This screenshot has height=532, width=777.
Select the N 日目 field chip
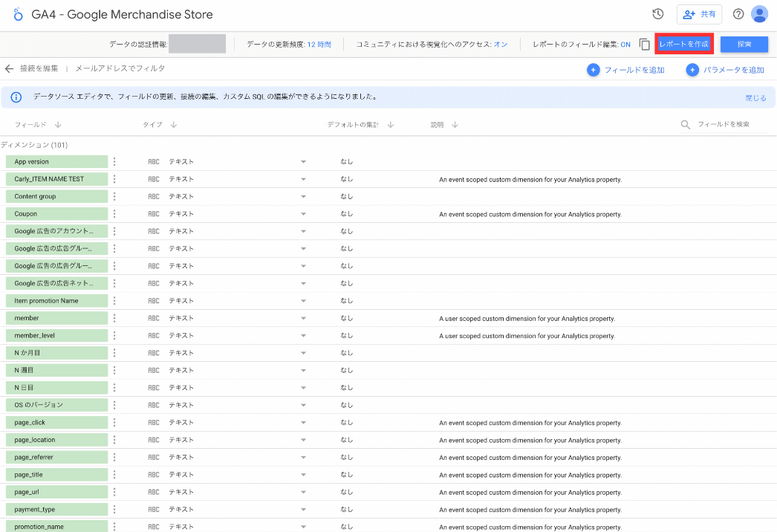click(x=56, y=388)
